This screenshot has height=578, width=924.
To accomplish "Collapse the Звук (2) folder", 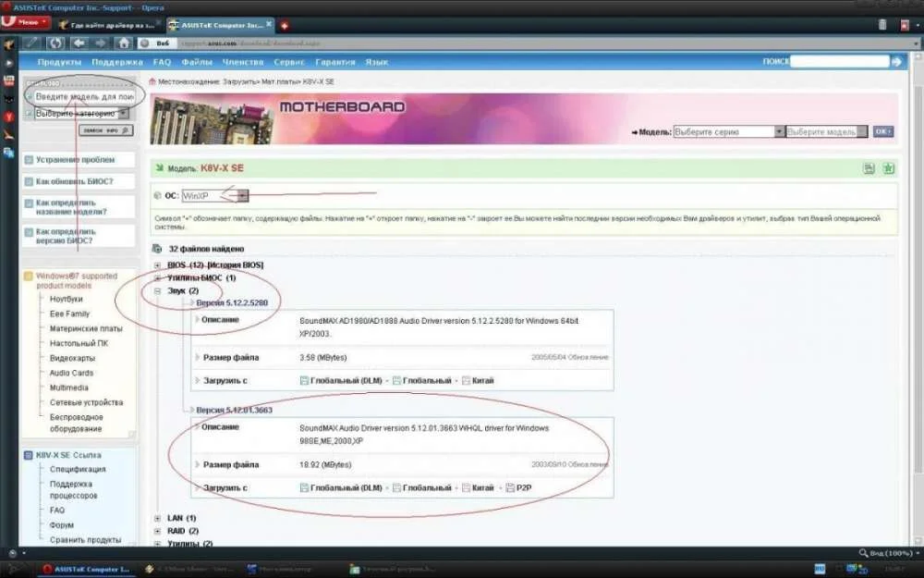I will click(x=157, y=290).
